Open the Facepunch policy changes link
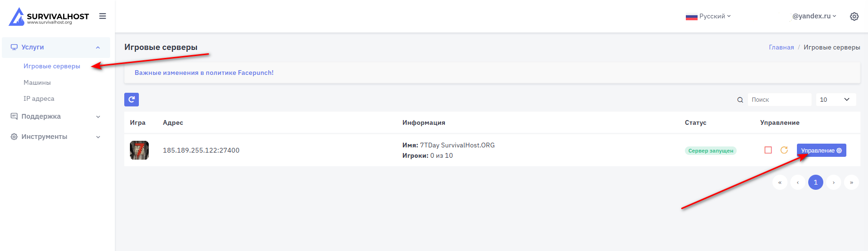Viewport: 868px width, 251px height. click(x=204, y=73)
